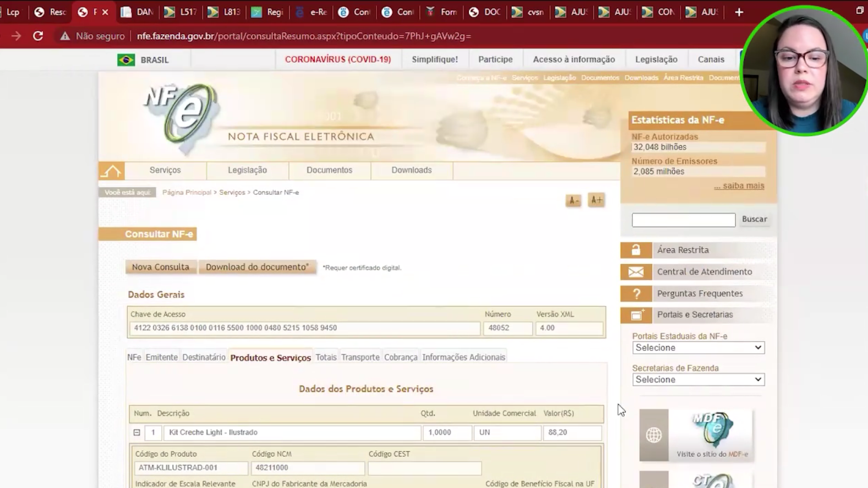Click the BRASIL link beside the flag

coord(155,60)
